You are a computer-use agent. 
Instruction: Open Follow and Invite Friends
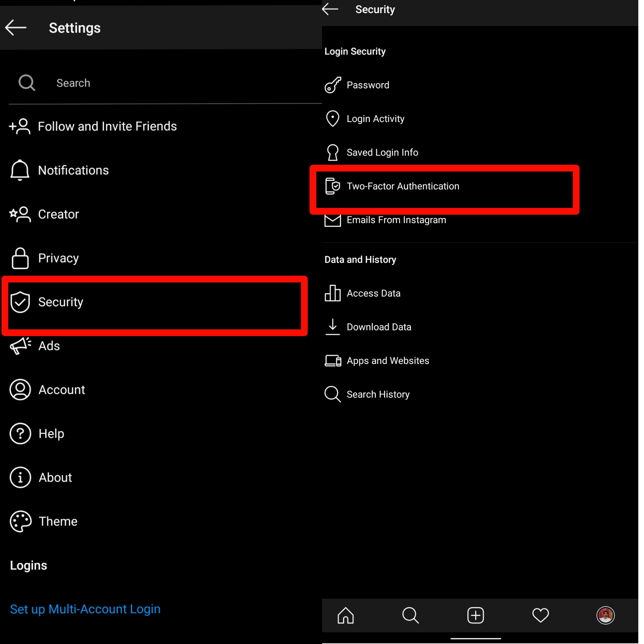(x=107, y=126)
